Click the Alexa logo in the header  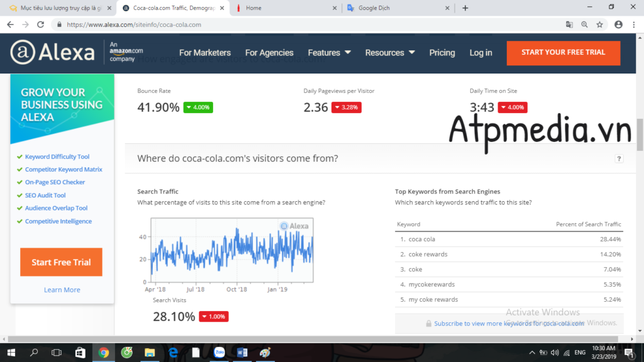[52, 52]
